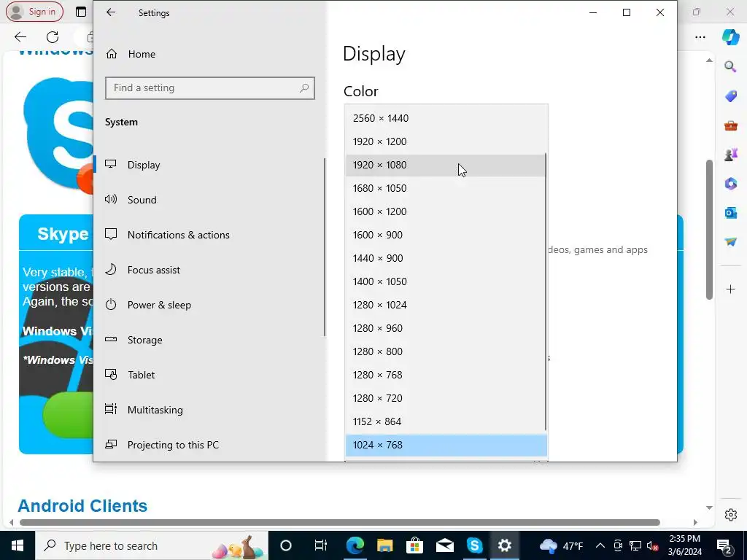This screenshot has height=560, width=747.
Task: Click the Find a setting search box
Action: pos(209,88)
